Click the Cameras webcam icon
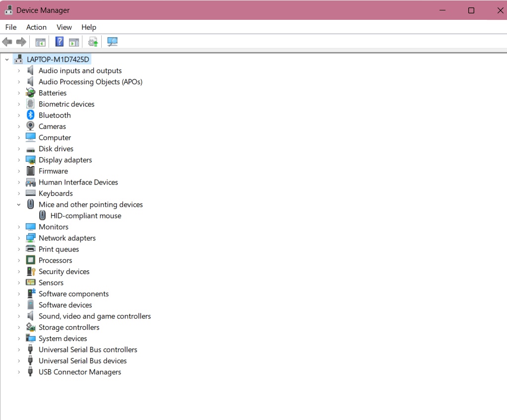Screen dimensions: 507x420 click(30, 126)
